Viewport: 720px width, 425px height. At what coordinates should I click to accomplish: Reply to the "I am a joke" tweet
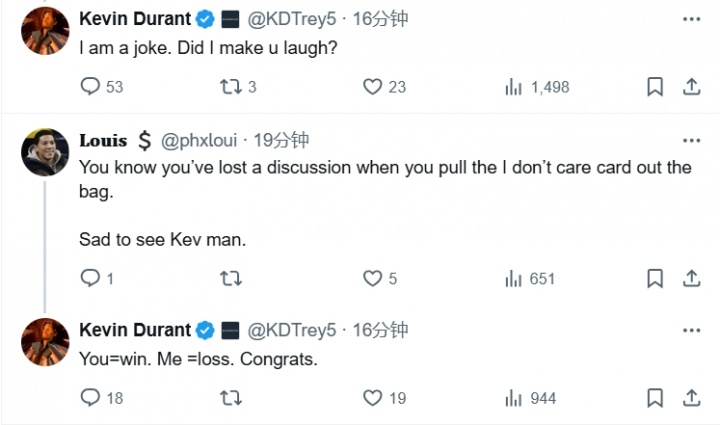[x=90, y=87]
